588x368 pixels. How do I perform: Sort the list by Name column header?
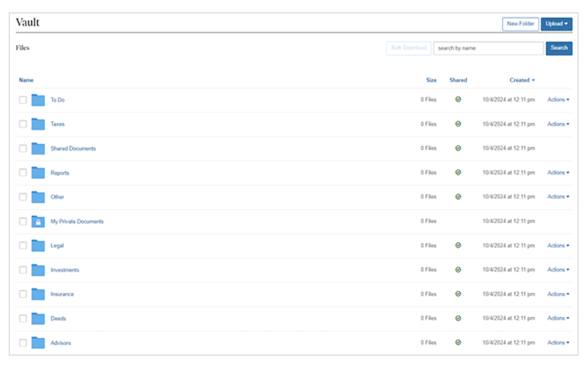(26, 80)
